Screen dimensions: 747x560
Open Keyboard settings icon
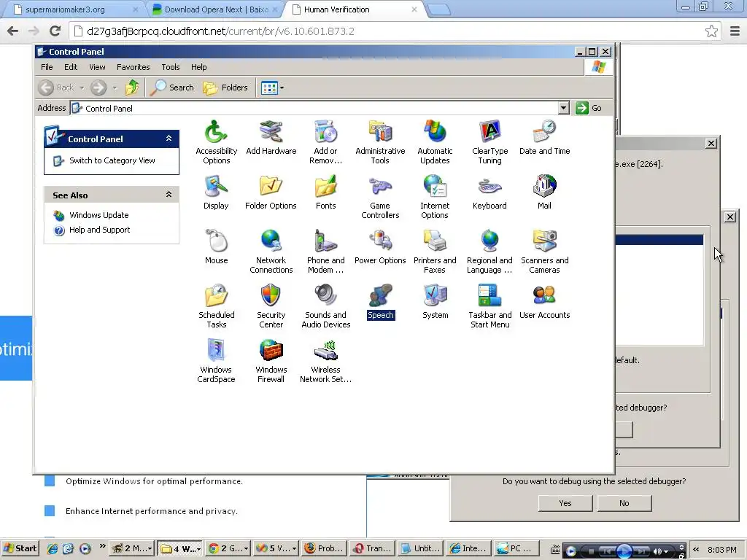489,192
